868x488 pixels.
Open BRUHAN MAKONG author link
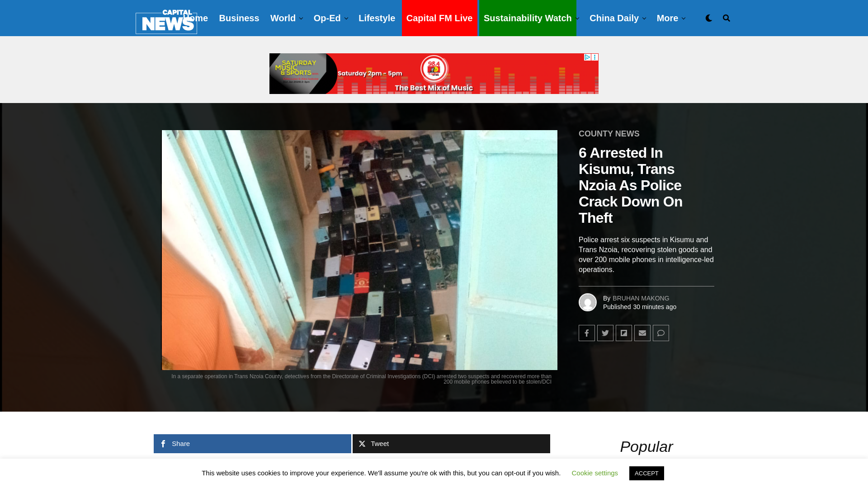click(641, 298)
